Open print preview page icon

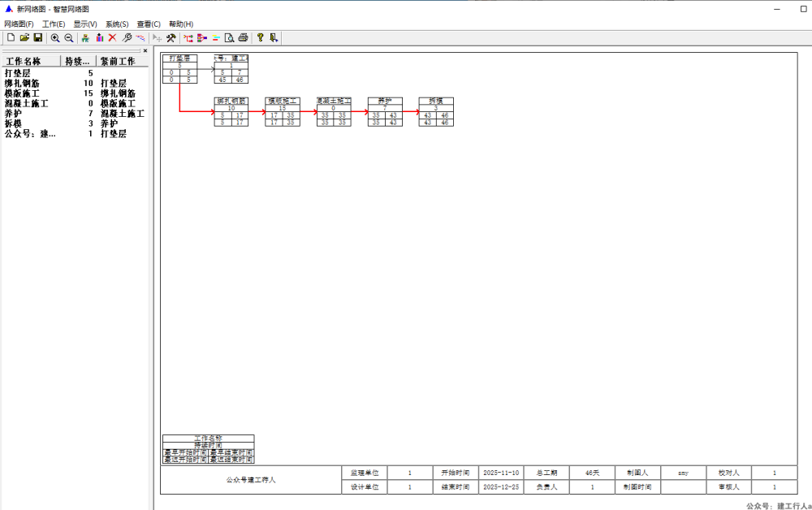pos(230,38)
